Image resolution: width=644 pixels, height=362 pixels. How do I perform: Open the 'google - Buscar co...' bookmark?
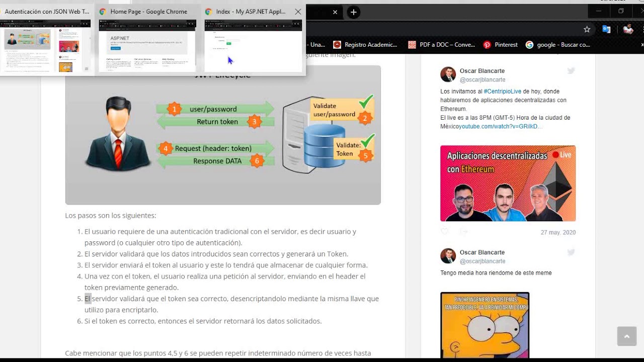point(557,45)
